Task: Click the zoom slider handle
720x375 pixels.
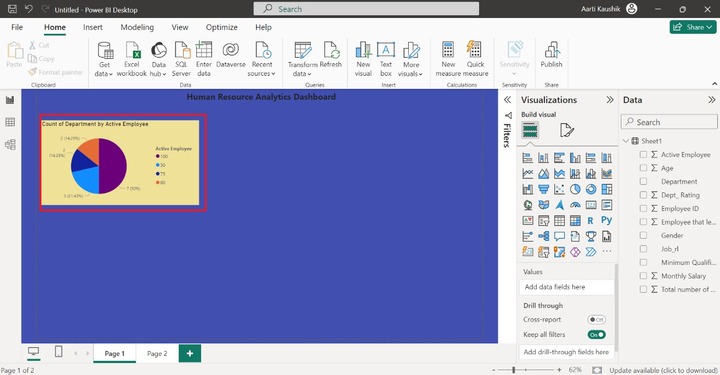Action: [513, 369]
